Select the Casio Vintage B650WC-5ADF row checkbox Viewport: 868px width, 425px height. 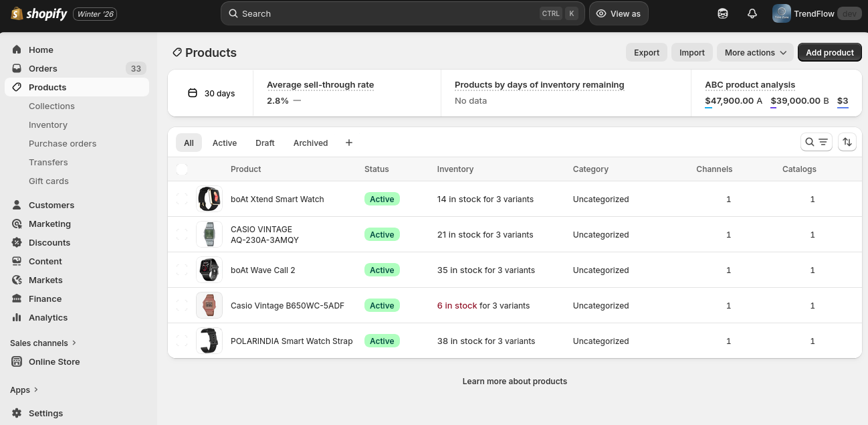pyautogui.click(x=182, y=305)
